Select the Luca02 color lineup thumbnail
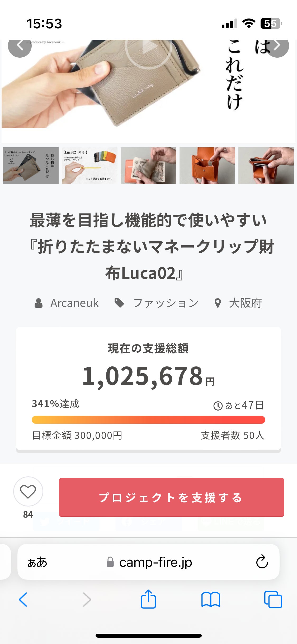This screenshot has height=644, width=297. point(90,165)
